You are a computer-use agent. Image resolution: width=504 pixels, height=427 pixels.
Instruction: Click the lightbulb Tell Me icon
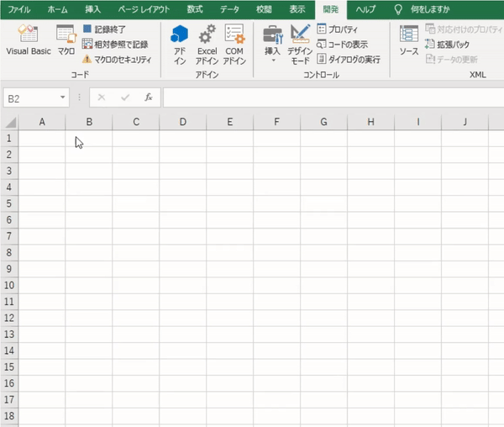pyautogui.click(x=398, y=9)
